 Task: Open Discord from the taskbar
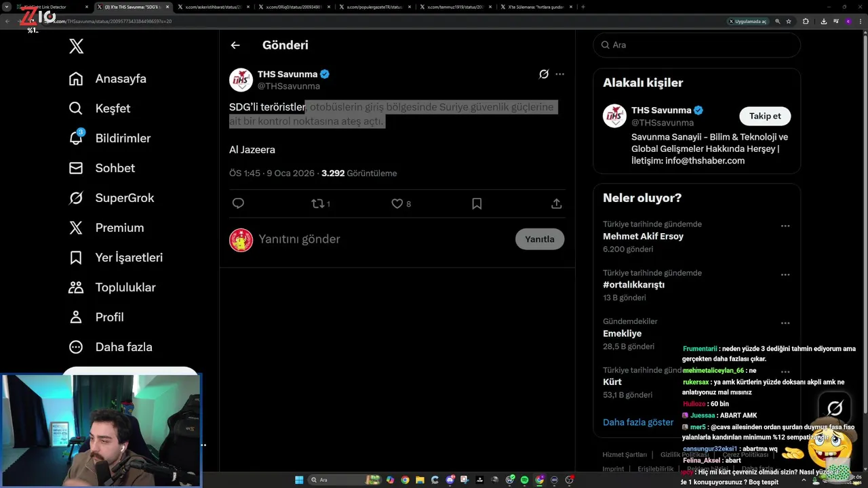click(x=450, y=480)
